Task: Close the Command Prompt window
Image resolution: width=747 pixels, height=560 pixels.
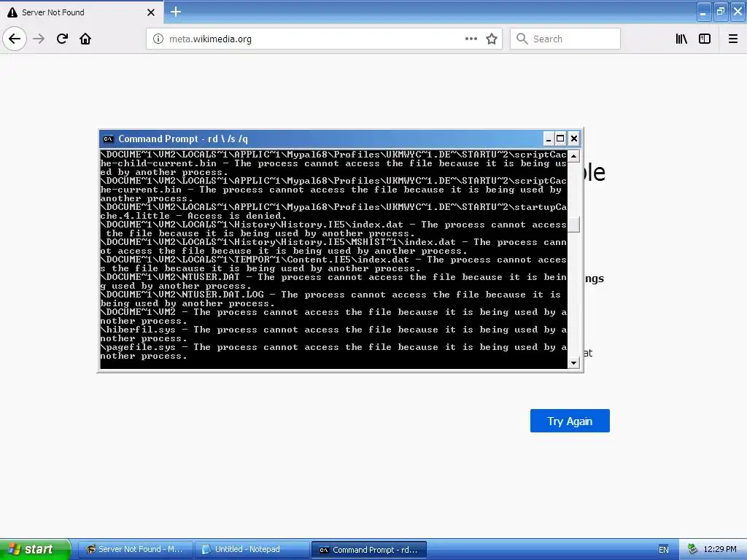Action: click(573, 139)
